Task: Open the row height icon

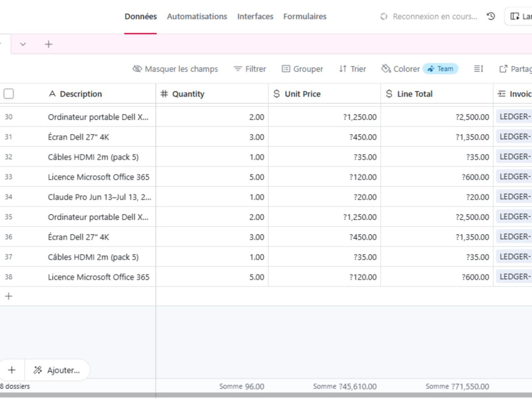Action: (x=478, y=69)
